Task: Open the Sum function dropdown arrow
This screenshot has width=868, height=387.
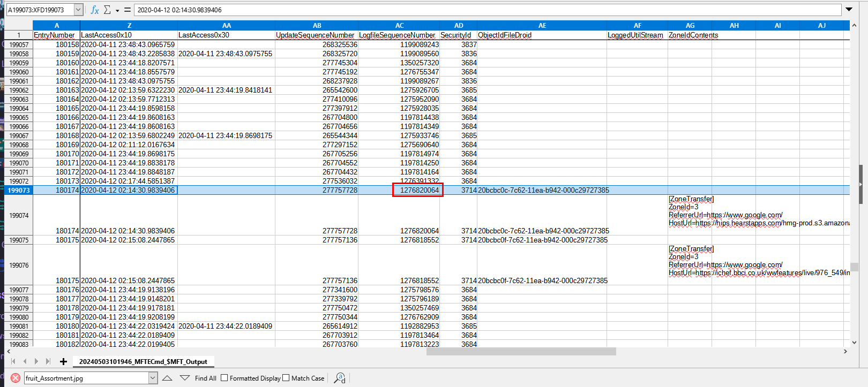Action: coord(117,10)
